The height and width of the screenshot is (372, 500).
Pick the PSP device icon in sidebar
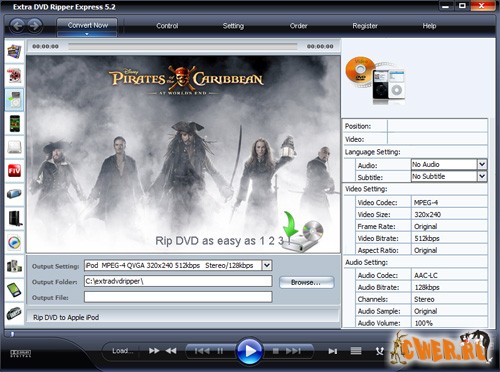(15, 194)
